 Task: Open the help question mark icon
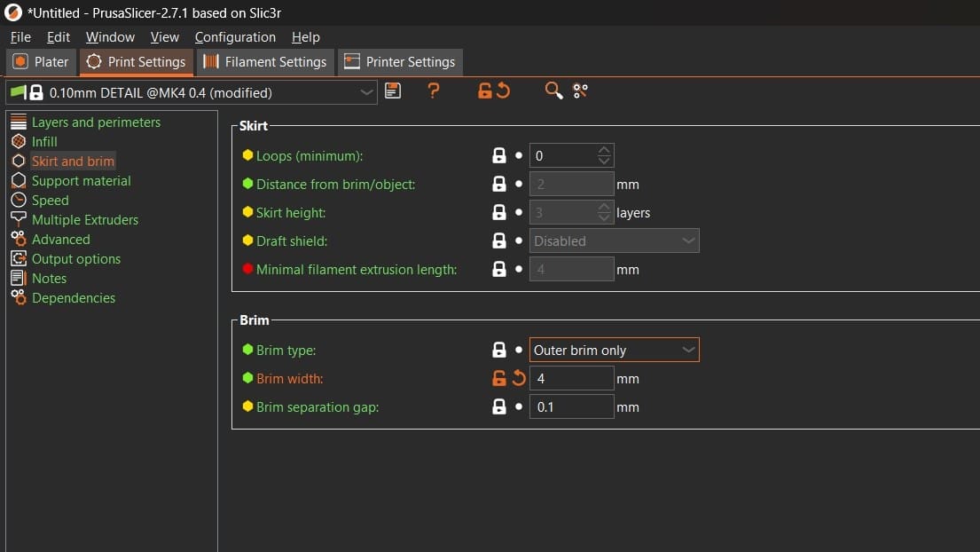pyautogui.click(x=433, y=91)
